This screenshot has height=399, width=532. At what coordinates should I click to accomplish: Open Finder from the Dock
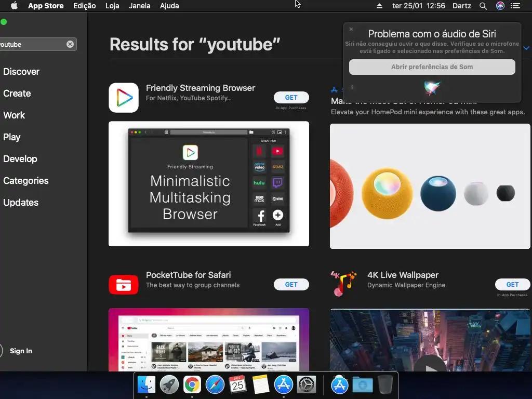coord(146,385)
